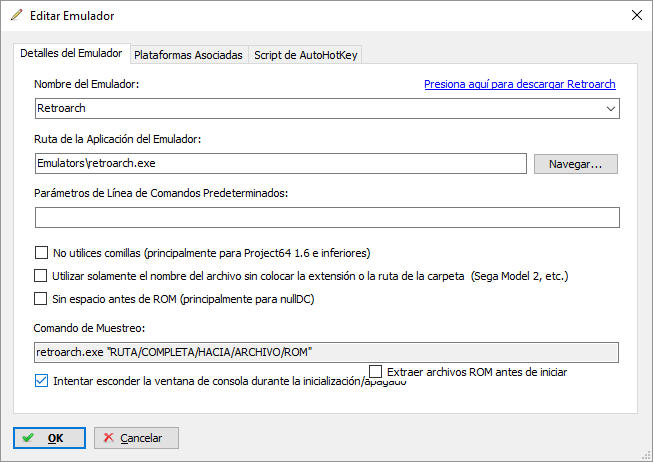This screenshot has width=653, height=462.
Task: Focus the Parámetros de Línea de Comandos field
Action: [x=327, y=217]
